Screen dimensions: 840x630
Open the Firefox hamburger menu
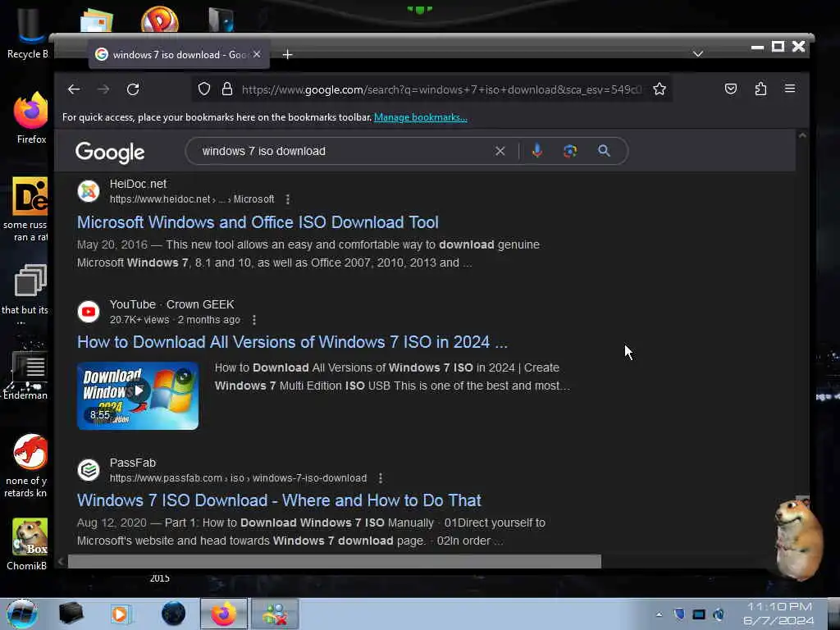coord(790,89)
